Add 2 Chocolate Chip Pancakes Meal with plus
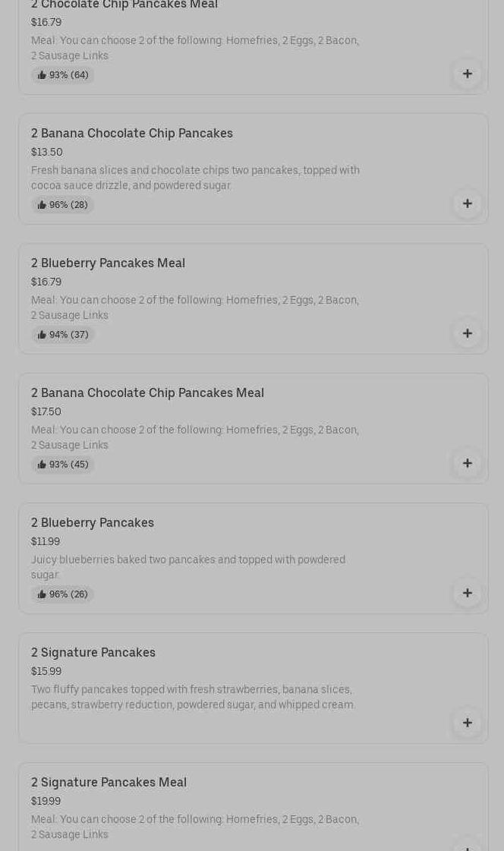504x851 pixels. click(x=467, y=74)
